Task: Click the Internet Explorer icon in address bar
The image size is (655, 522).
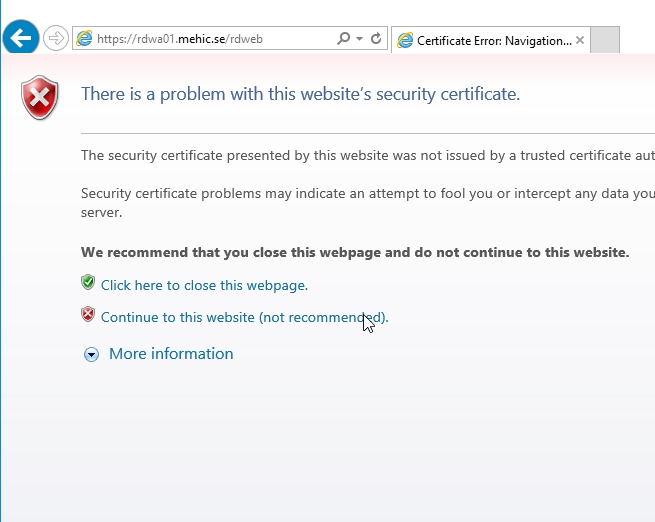Action: [84, 39]
